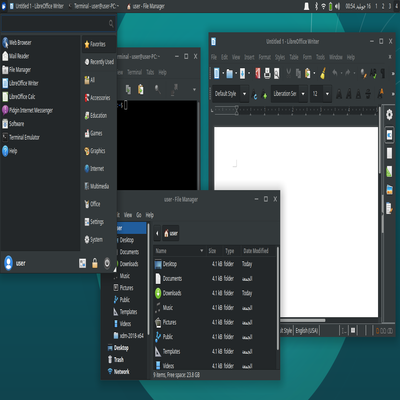The height and width of the screenshot is (400, 400).
Task: Click the Copy icon in Terminal toolbar
Action: pos(128,89)
